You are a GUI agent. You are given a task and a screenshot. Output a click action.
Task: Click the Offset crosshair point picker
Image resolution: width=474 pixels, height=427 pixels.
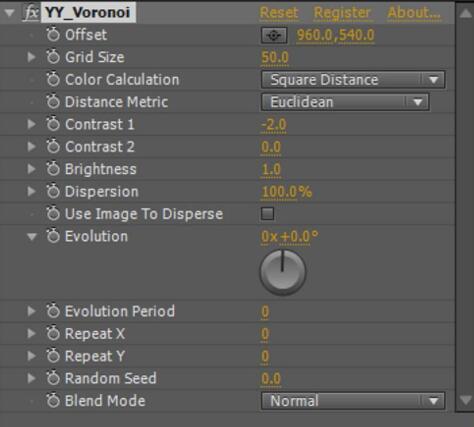(x=274, y=35)
